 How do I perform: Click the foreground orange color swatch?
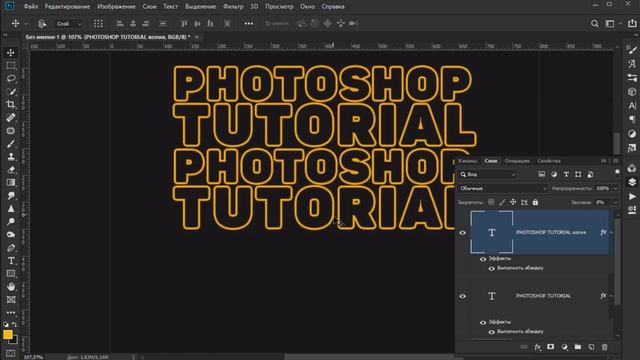pyautogui.click(x=7, y=334)
